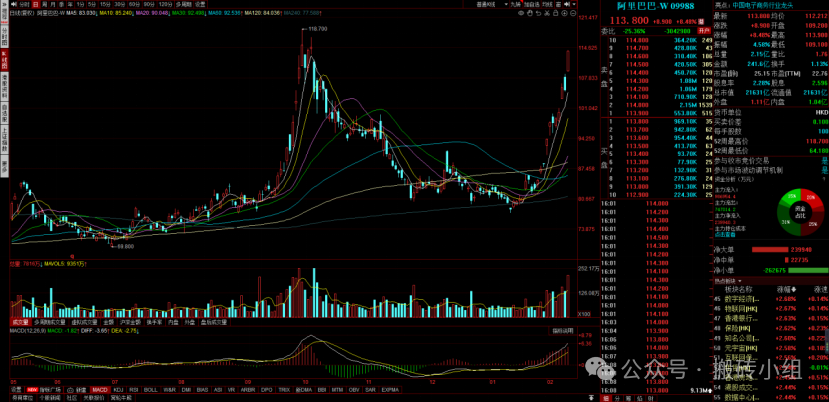Open the 社区 community tab
Screen dimensions: 829x402
[72, 397]
